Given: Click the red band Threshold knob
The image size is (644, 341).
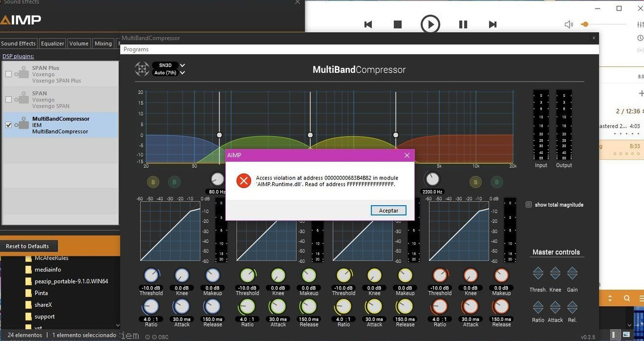Looking at the screenshot, I should tap(440, 275).
